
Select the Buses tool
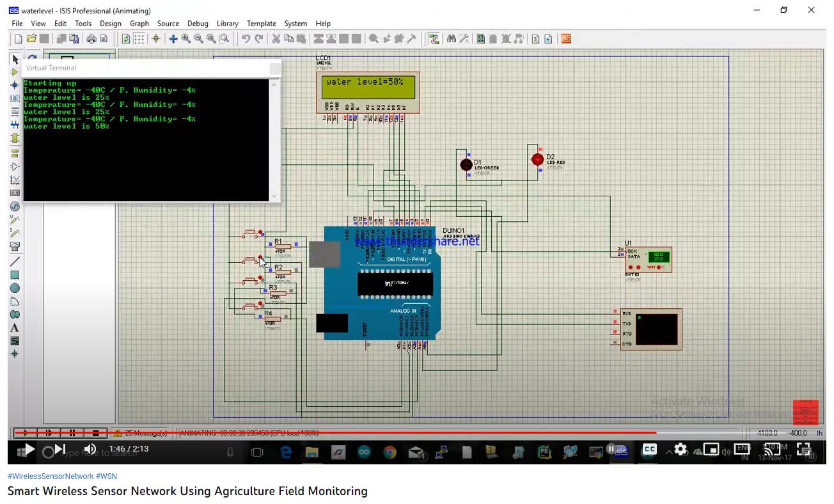point(15,125)
